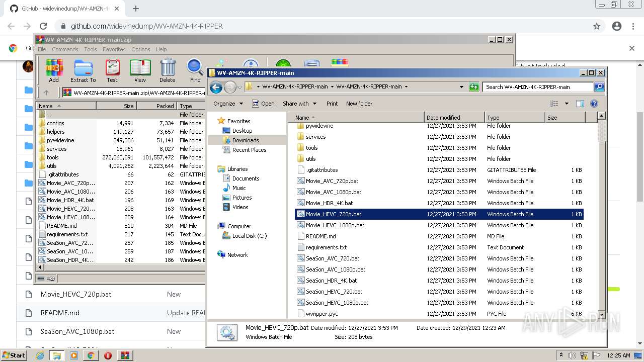Open the Chrome menu (three dots)
644x362 pixels.
pos(633,26)
